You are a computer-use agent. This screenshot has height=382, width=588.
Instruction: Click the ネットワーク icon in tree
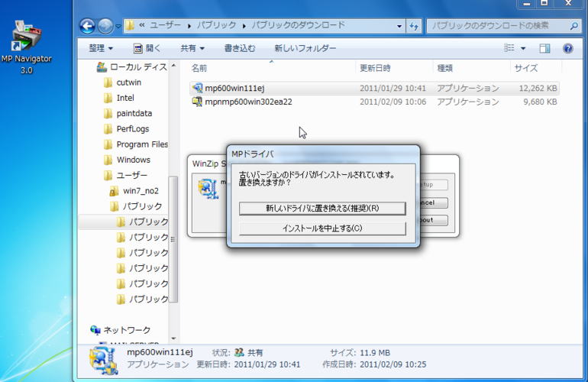point(95,330)
